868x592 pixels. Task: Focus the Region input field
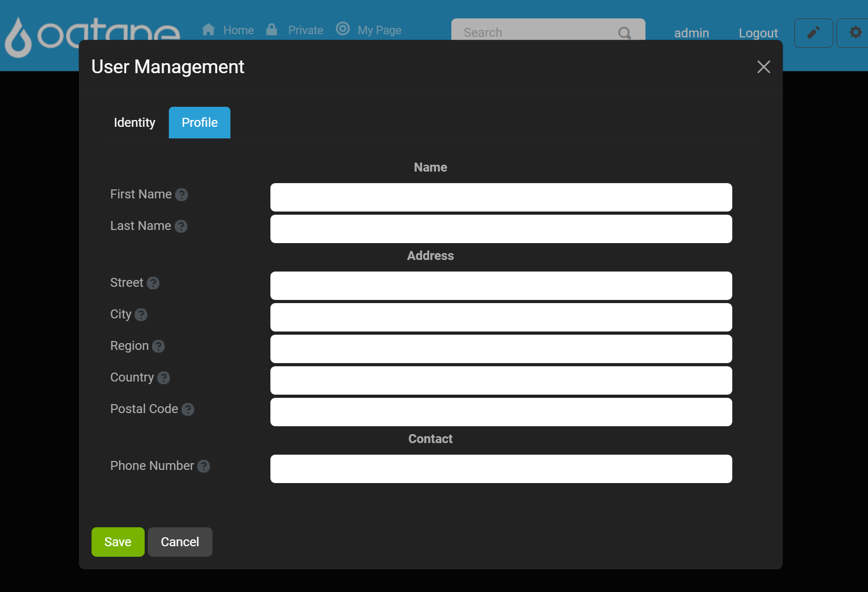tap(501, 349)
